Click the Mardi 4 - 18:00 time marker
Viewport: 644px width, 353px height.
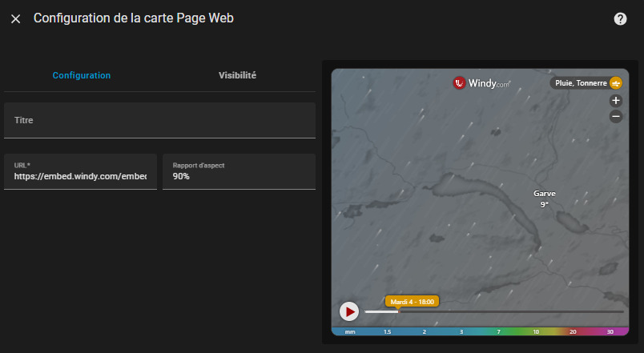[412, 302]
